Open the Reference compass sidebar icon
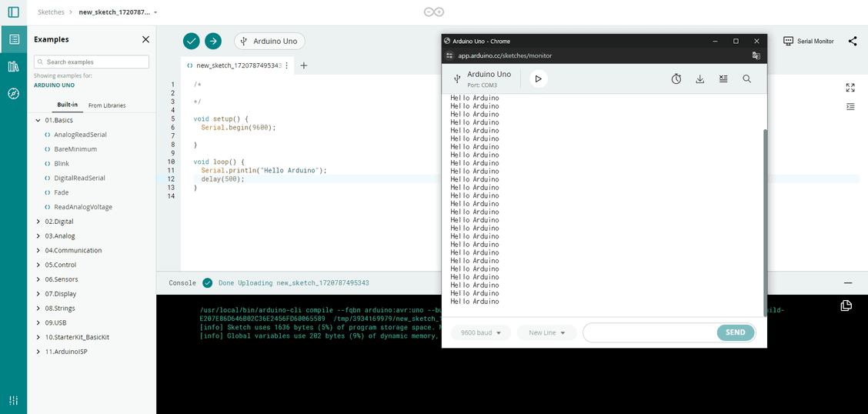The image size is (868, 414). 14,94
